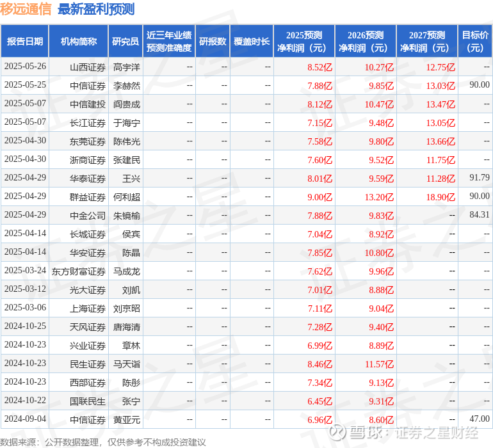Image resolution: width=493 pixels, height=448 pixels.
Task: Click analyst name 李赫然
Action: click(x=127, y=86)
